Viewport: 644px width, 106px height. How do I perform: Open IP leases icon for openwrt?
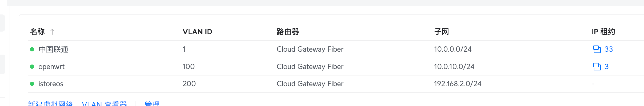[597, 67]
